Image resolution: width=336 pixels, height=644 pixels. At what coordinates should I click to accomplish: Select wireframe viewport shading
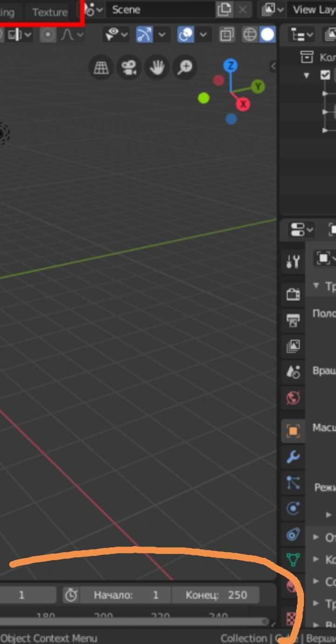(250, 35)
